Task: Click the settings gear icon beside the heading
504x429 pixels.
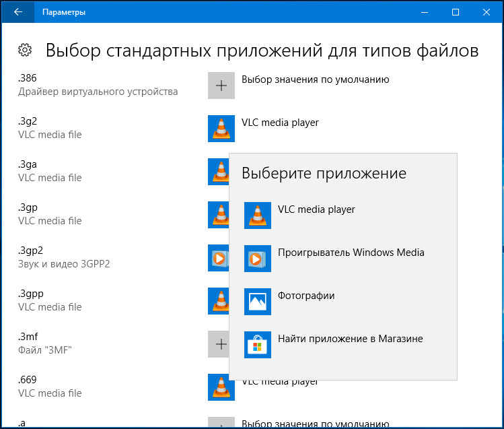Action: [x=25, y=50]
